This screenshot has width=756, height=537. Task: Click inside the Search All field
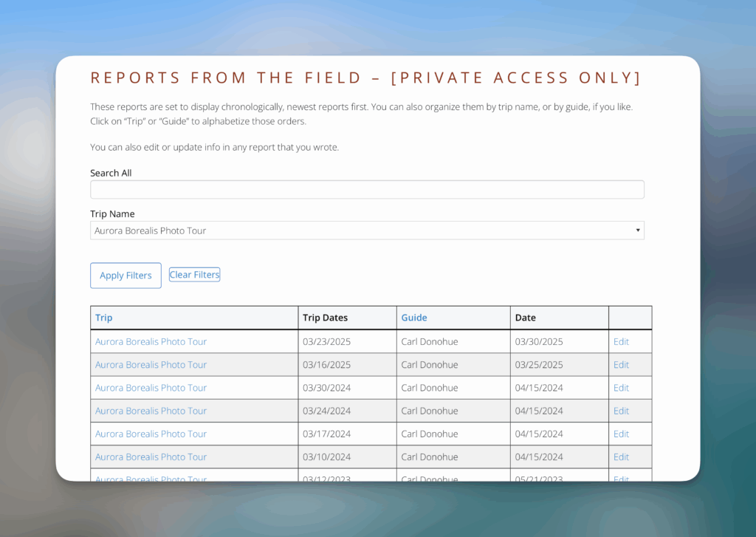pos(366,189)
